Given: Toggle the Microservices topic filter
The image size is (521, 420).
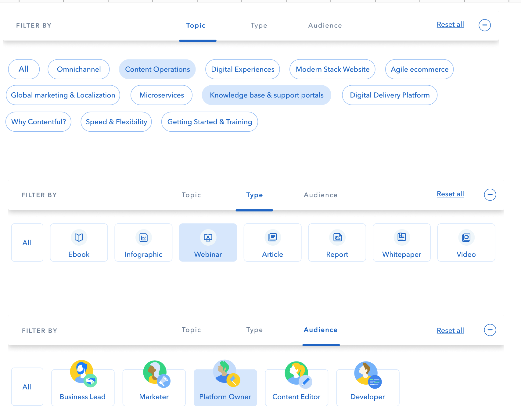Looking at the screenshot, I should point(162,95).
